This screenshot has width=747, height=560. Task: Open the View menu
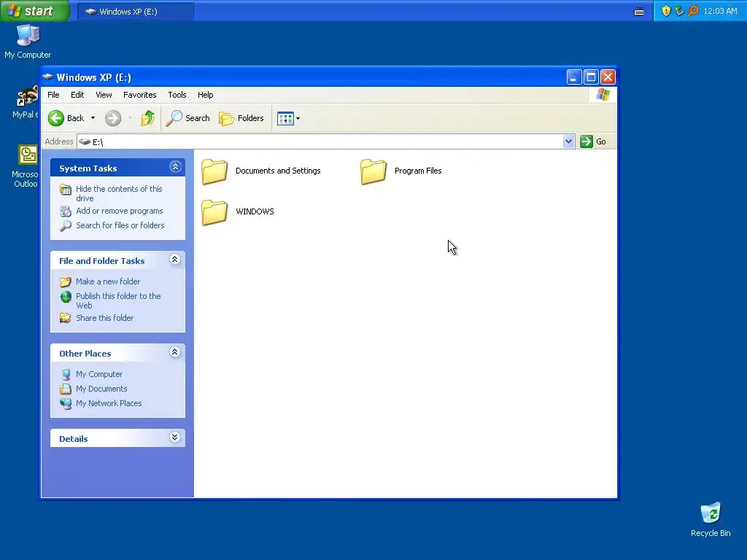pos(104,95)
